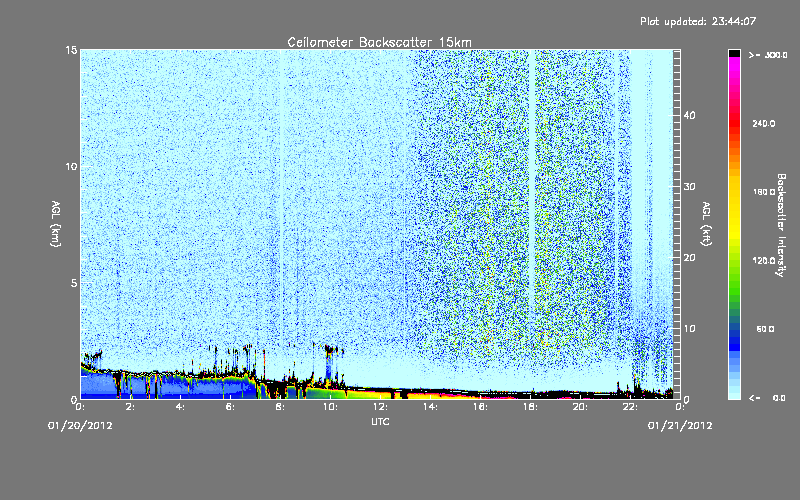Click the 20: hour tick label

click(x=580, y=407)
